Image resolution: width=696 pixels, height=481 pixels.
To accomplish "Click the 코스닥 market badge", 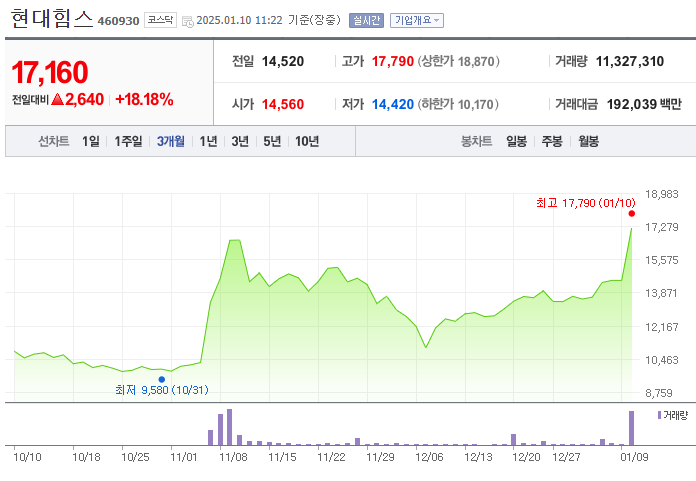I will [x=160, y=20].
